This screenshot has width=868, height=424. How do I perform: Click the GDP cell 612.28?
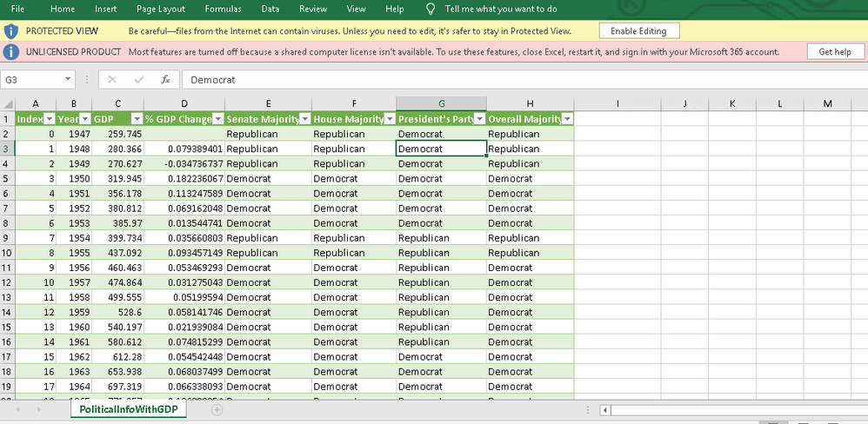pos(118,356)
